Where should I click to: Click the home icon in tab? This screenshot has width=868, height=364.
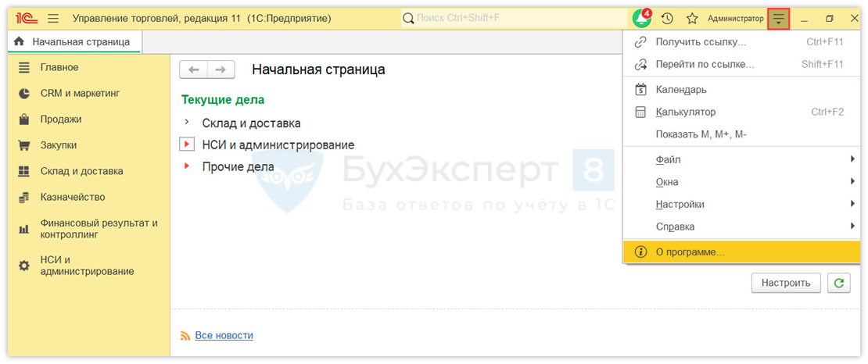click(20, 41)
